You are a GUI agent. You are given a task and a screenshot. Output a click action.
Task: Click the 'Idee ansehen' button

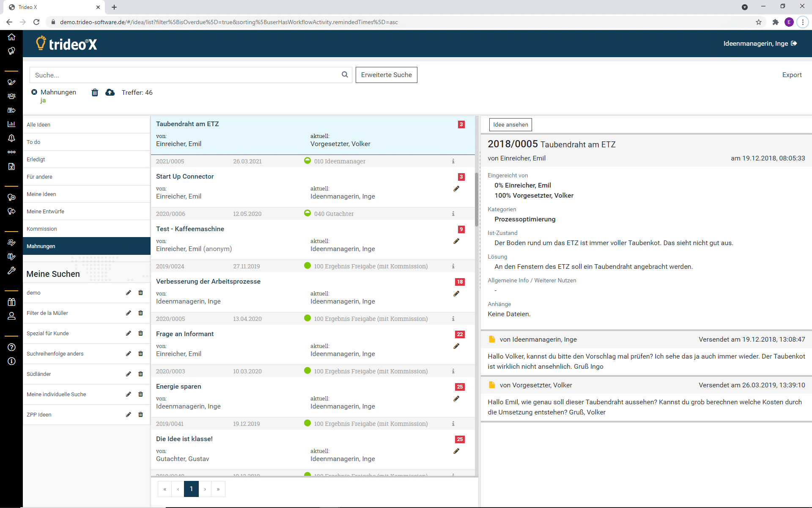(x=510, y=124)
